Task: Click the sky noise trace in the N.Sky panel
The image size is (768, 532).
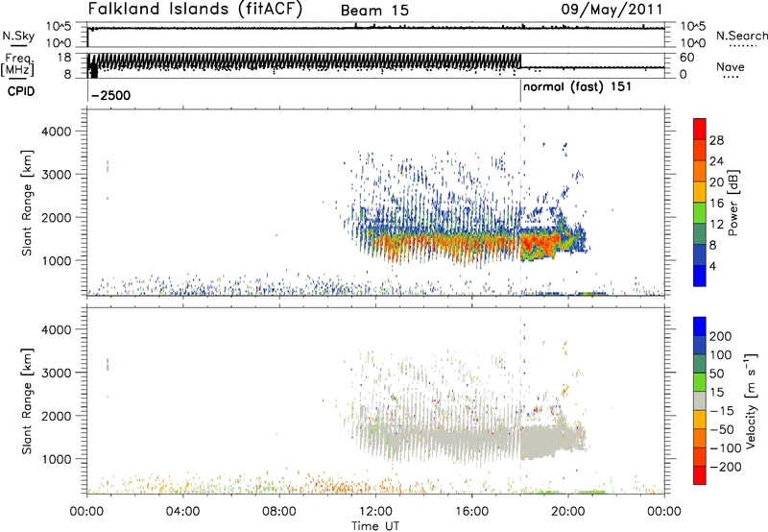Action: tap(376, 28)
